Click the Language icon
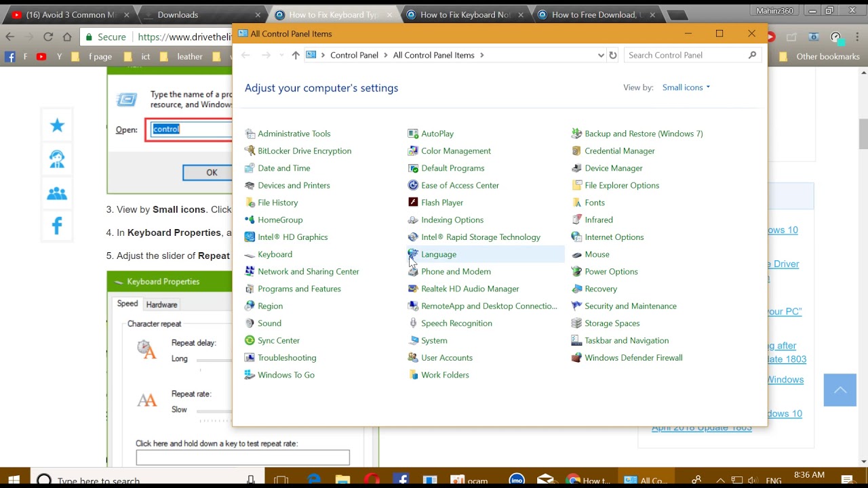The width and height of the screenshot is (868, 488). coord(413,254)
